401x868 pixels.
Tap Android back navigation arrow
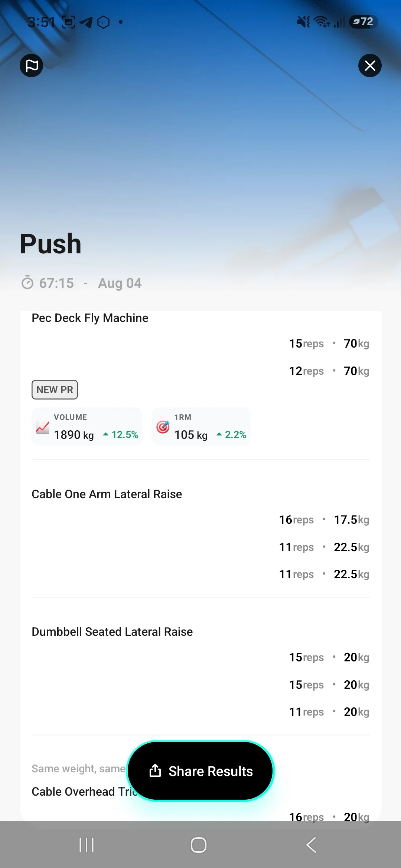pyautogui.click(x=311, y=845)
